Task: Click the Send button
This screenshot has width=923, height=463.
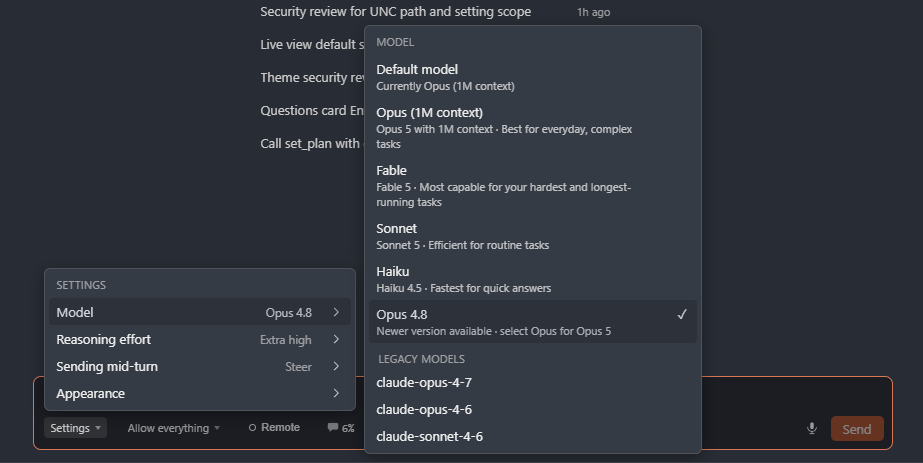Action: [856, 429]
